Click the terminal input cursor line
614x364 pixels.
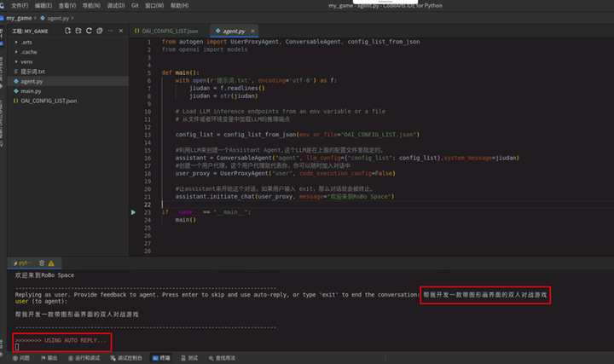18,347
